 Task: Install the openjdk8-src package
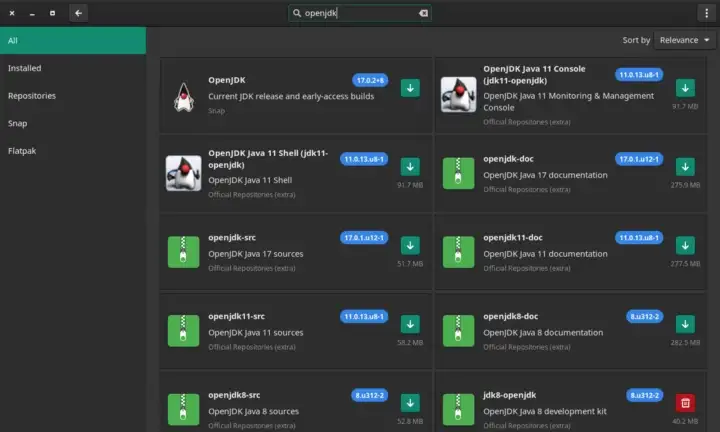point(410,403)
